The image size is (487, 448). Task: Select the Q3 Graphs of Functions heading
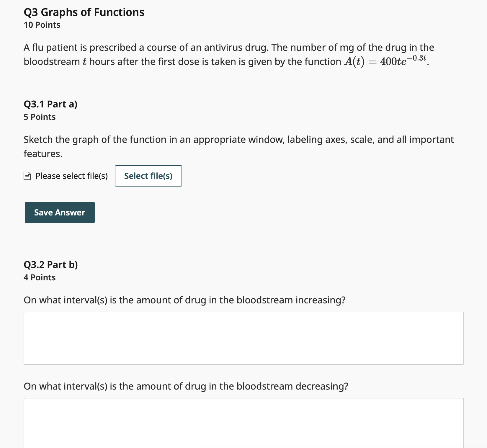pyautogui.click(x=84, y=12)
